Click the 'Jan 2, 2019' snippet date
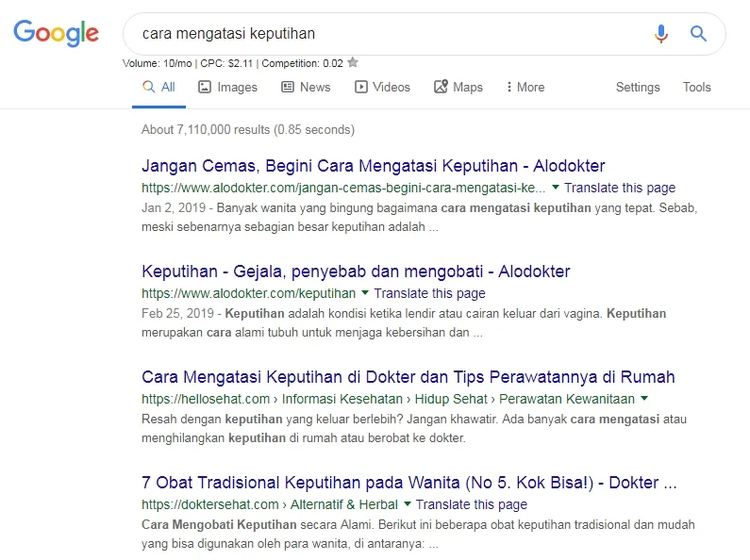 (174, 207)
